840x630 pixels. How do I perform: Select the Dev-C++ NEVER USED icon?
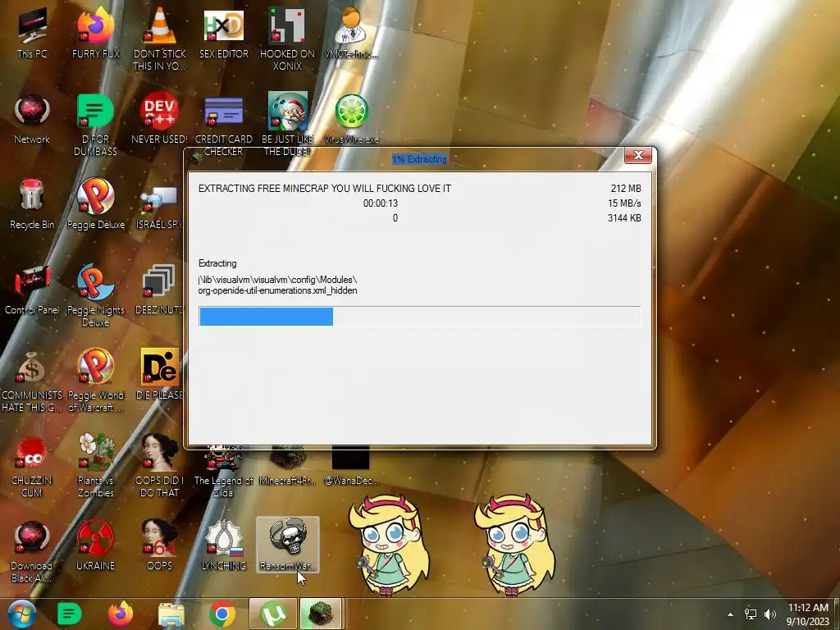click(160, 119)
